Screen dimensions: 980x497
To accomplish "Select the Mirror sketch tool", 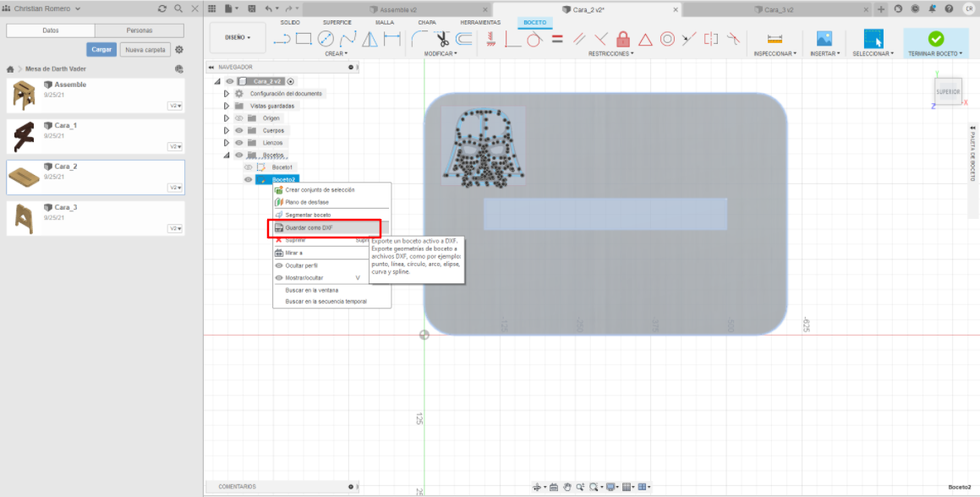I will pos(370,39).
